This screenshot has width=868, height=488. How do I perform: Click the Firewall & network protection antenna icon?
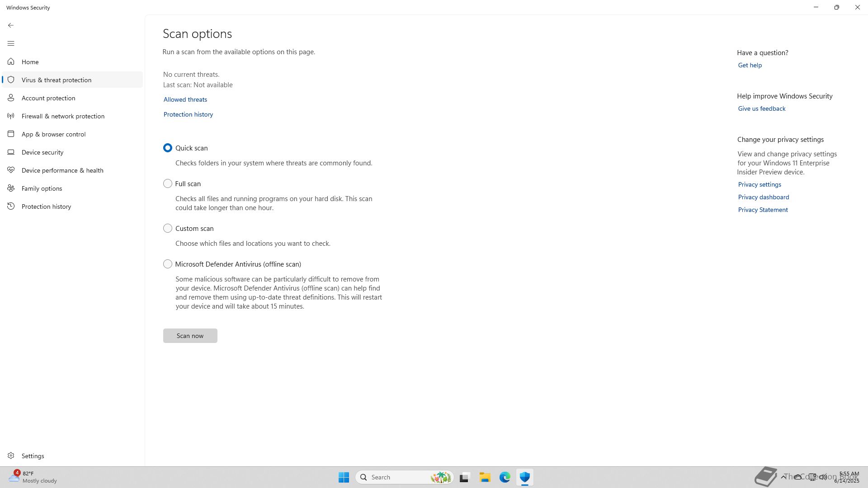(x=11, y=116)
